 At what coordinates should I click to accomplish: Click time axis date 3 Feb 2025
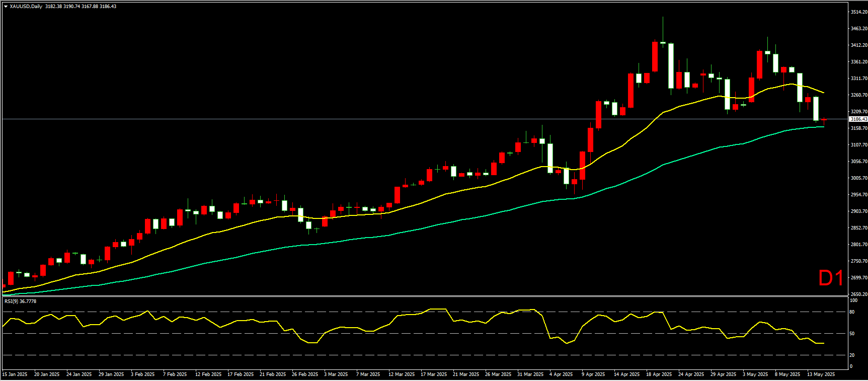143,374
